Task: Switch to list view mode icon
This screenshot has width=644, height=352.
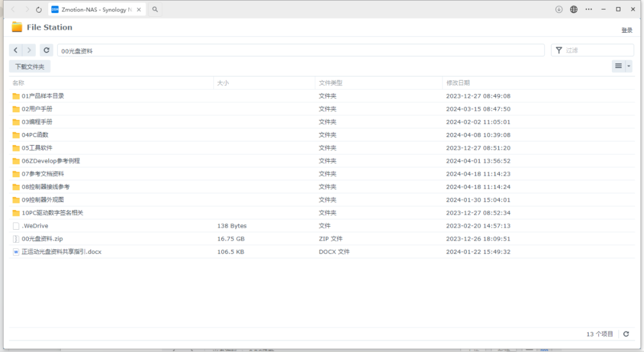Action: [618, 66]
